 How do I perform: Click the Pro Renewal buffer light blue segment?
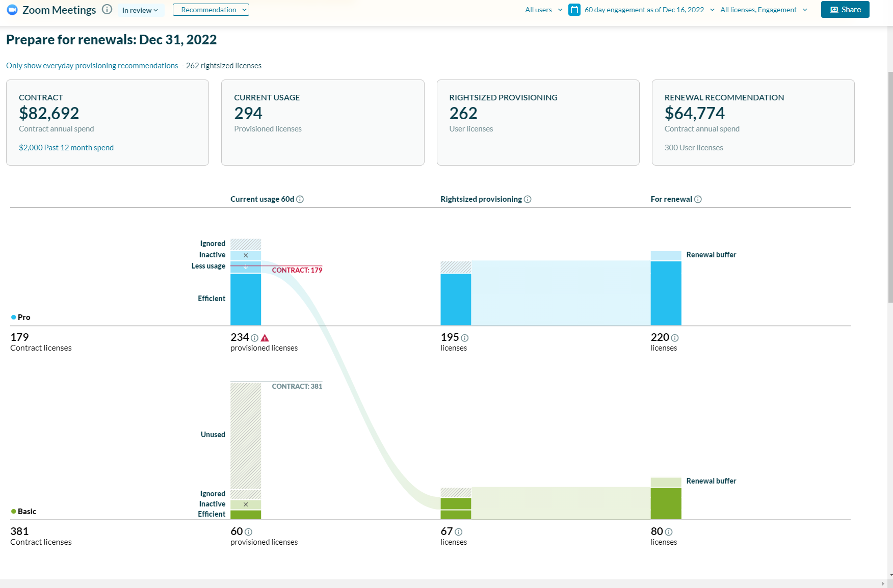[666, 256]
